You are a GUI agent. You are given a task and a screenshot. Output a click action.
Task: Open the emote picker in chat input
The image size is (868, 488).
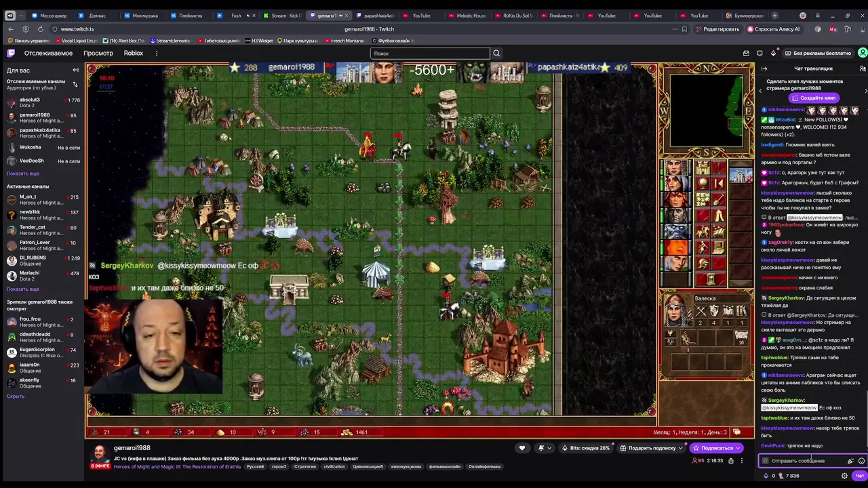click(861, 461)
